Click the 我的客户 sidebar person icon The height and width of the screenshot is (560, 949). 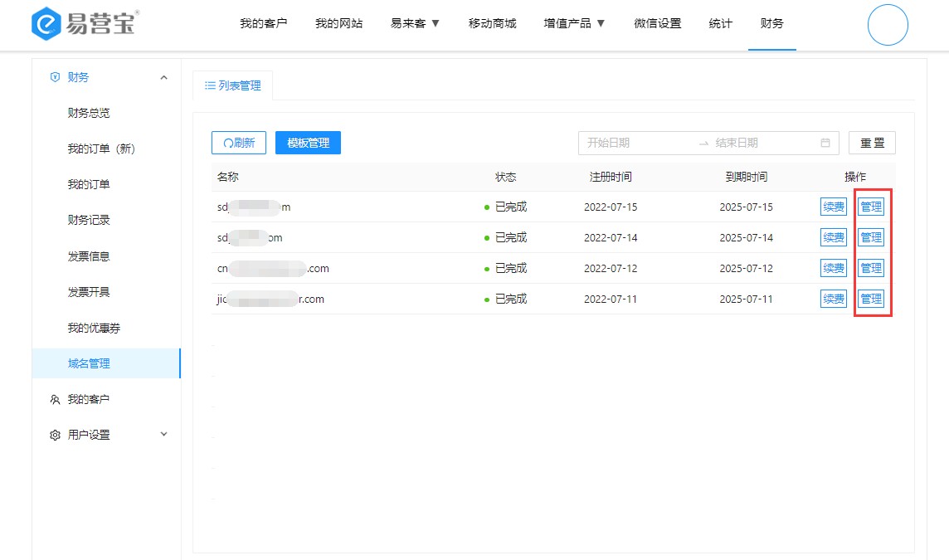[x=55, y=399]
